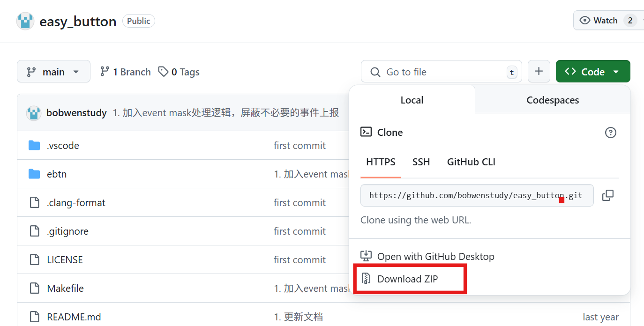644x326 pixels.
Task: Open first commit message for .gitignore
Action: 300,231
